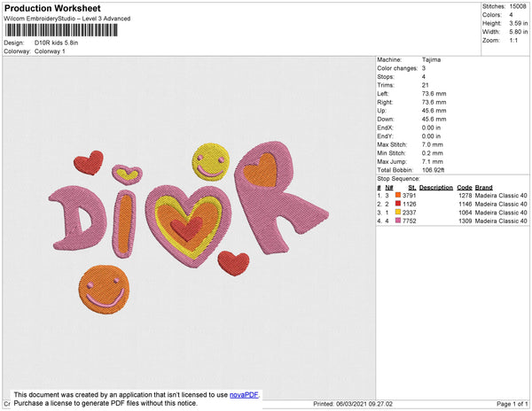Click the 'Colorway 1' value

[50, 51]
